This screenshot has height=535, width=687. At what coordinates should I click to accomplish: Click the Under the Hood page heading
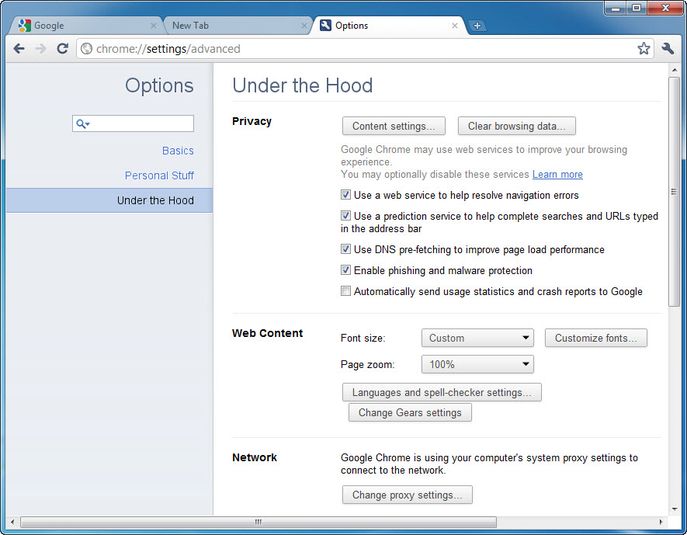pos(302,85)
